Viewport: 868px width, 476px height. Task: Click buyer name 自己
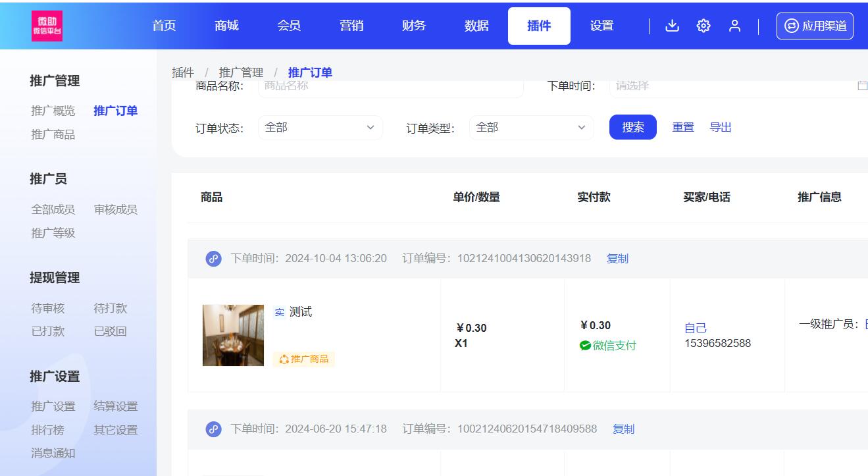(696, 328)
